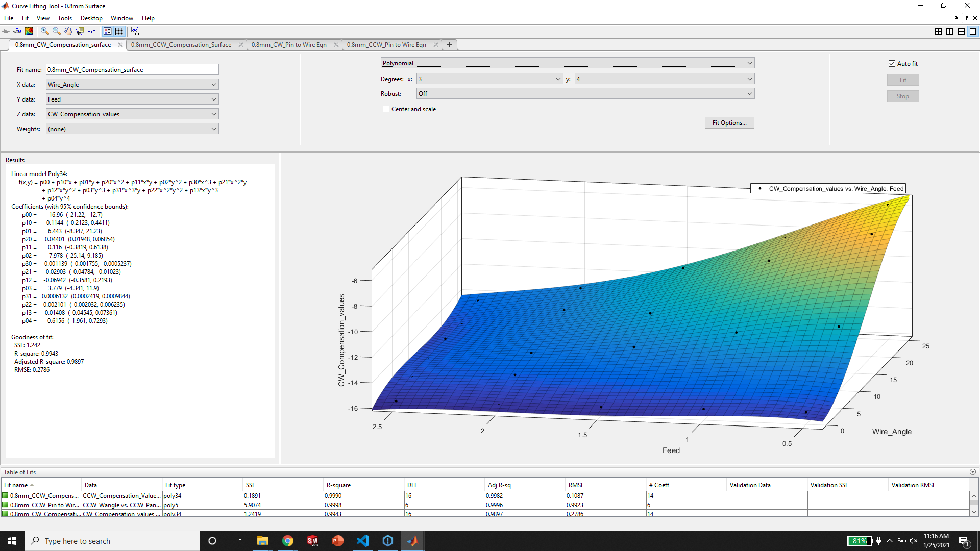Open the Polynomial fit type dropdown
This screenshot has width=980, height=551.
point(568,63)
